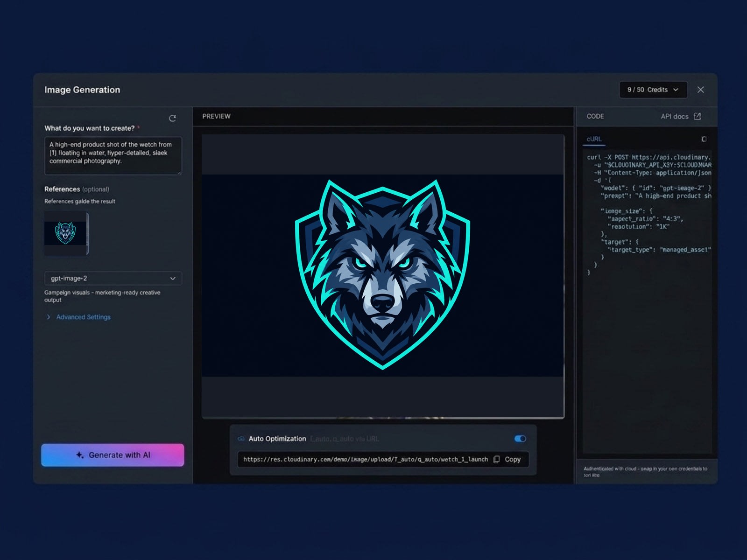Image resolution: width=747 pixels, height=560 pixels.
Task: Click the Content-Type: application/json code line
Action: (653, 173)
